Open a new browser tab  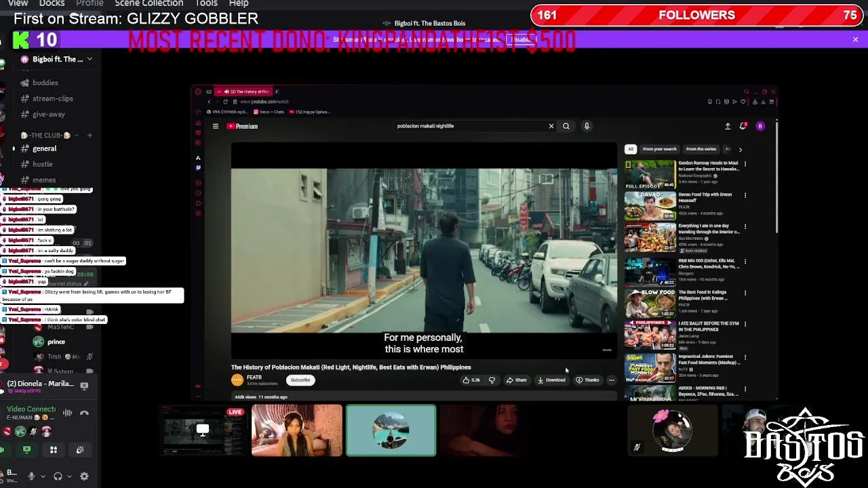tap(277, 91)
